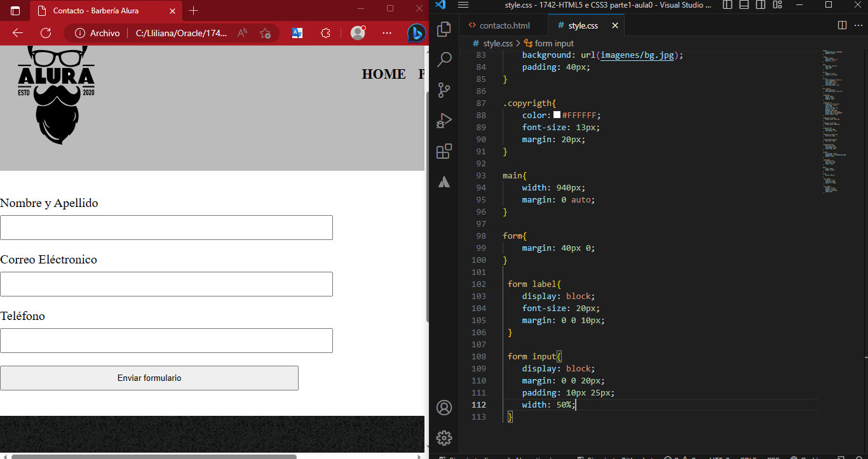Open the editor More Actions ellipsis
Image resolution: width=868 pixels, height=459 pixels.
[x=857, y=25]
